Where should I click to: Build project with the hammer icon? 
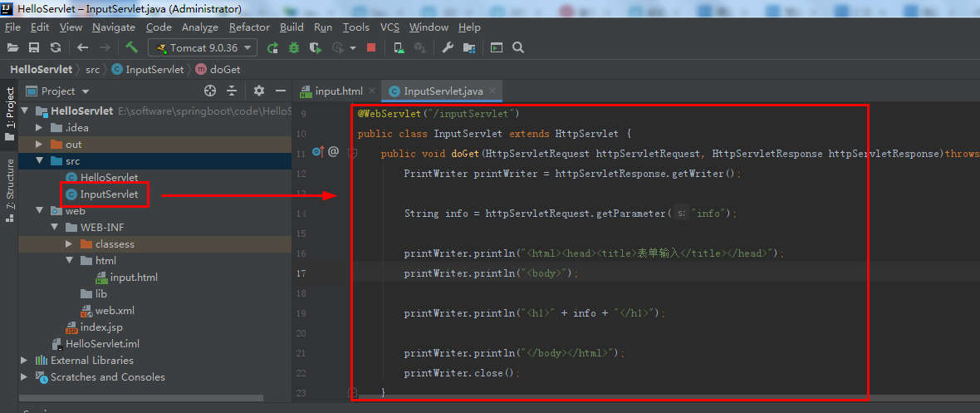131,47
